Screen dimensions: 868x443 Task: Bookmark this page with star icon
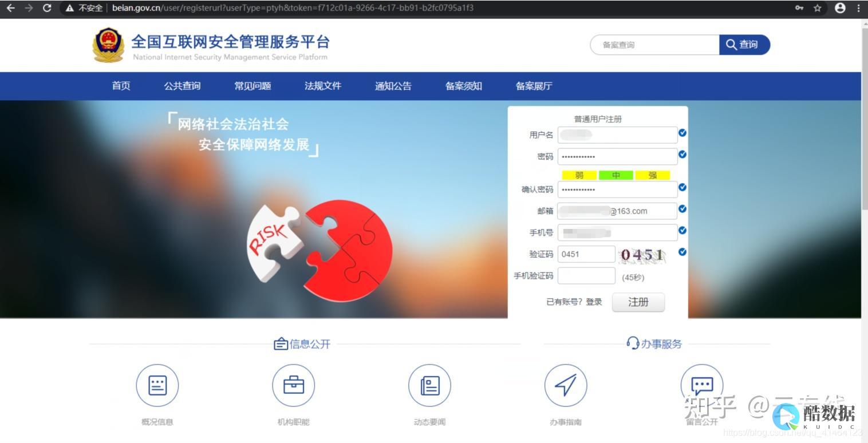point(818,8)
